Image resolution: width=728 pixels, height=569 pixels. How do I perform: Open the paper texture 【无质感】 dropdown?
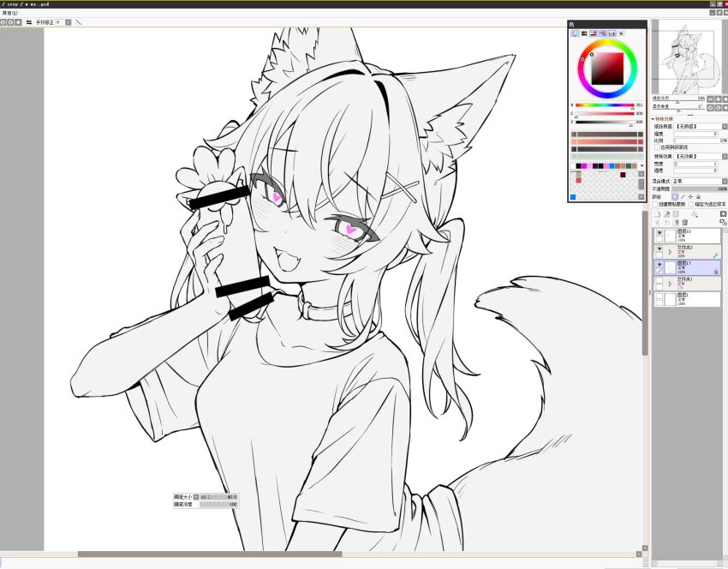[x=701, y=126]
